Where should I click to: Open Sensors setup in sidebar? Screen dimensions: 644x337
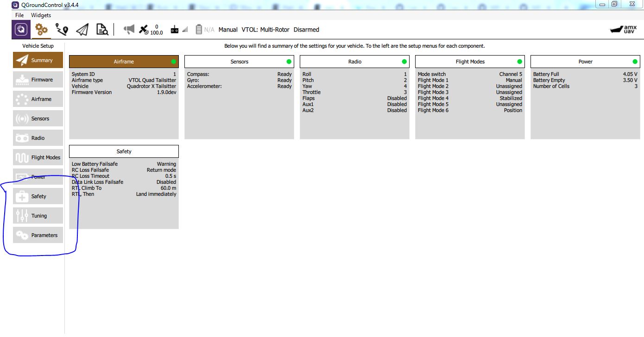coord(38,119)
